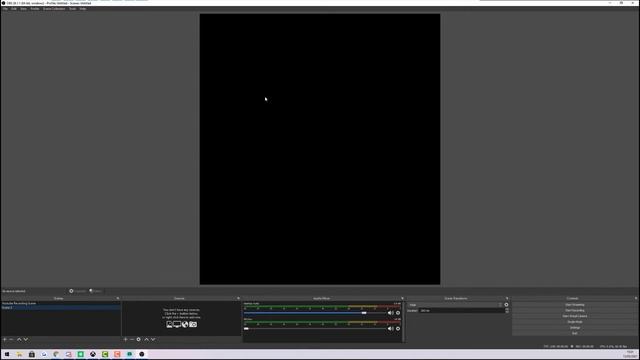
Task: Toggle Studio Mode in Controls
Action: pos(574,322)
